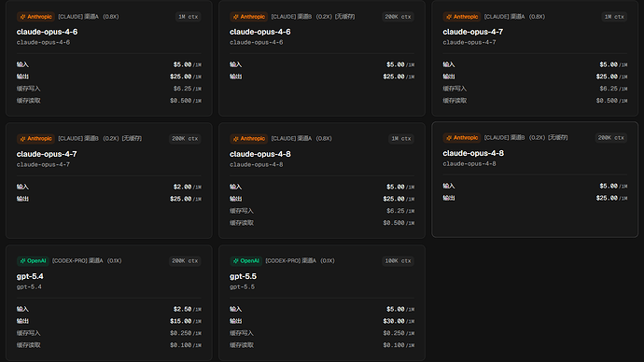This screenshot has width=644, height=362.
Task: Click the 200K ctx badge on claude-opus-4-7 card
Action: (185, 139)
